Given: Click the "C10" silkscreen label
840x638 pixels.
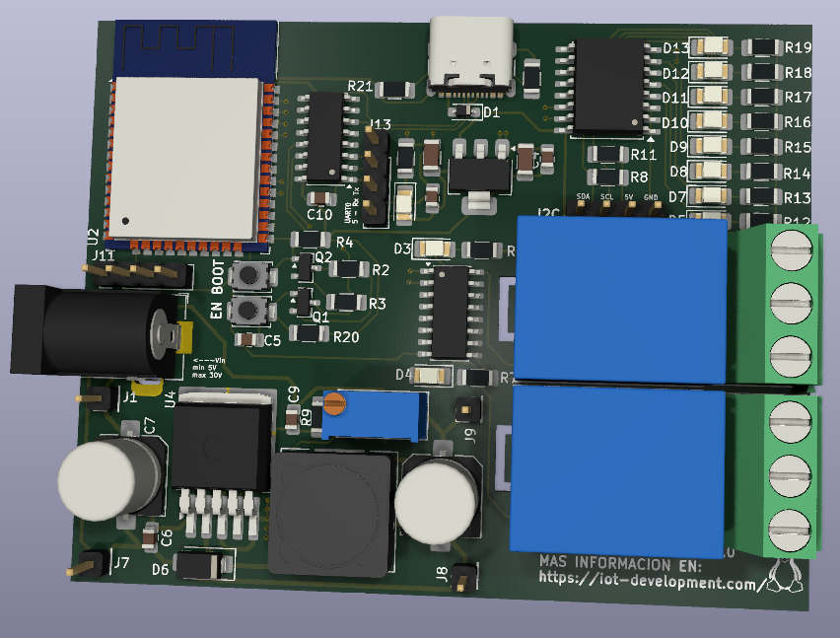Looking at the screenshot, I should [x=319, y=215].
